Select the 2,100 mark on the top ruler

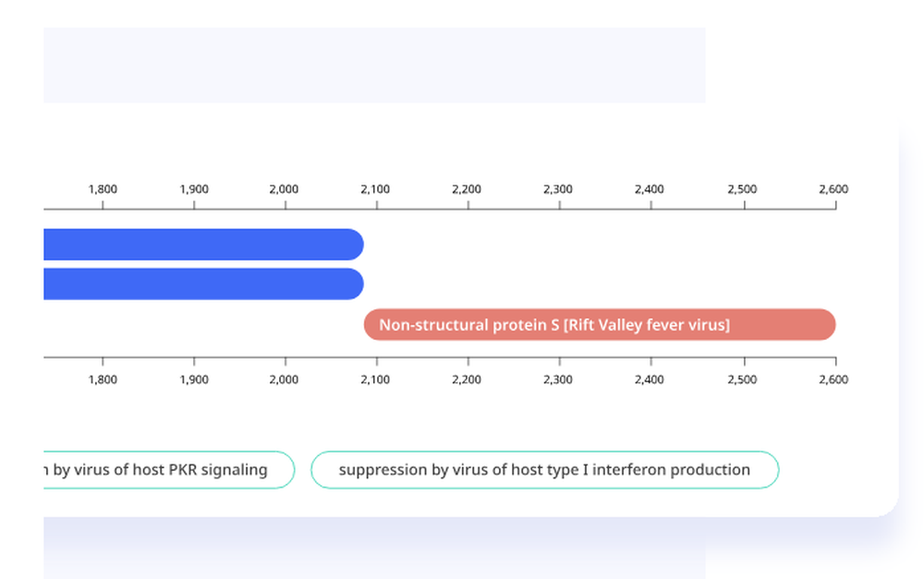click(x=375, y=189)
